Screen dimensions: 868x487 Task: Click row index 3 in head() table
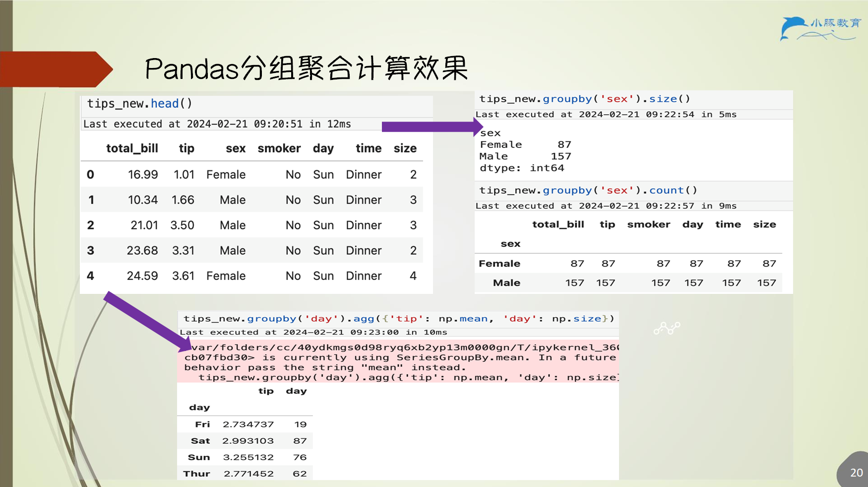(x=90, y=251)
